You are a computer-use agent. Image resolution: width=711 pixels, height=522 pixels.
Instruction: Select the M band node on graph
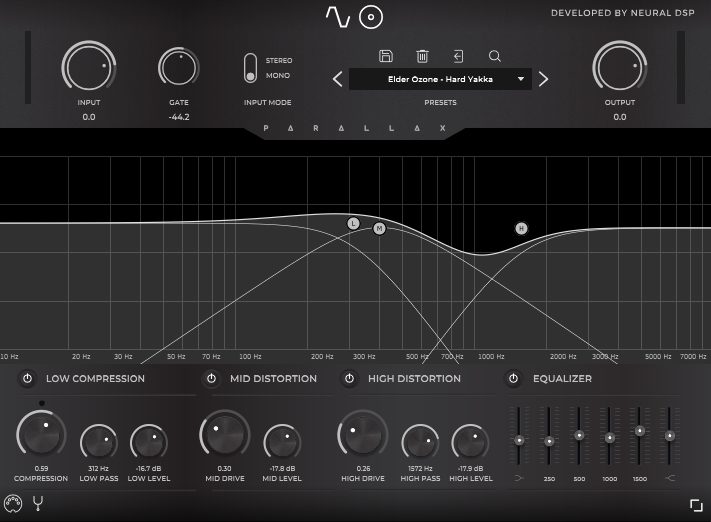pos(380,228)
